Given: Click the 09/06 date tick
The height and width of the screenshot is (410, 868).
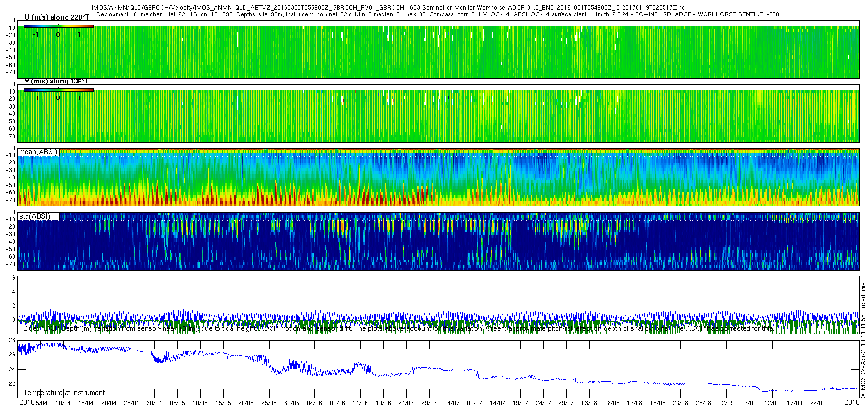Looking at the screenshot, I should tap(338, 403).
